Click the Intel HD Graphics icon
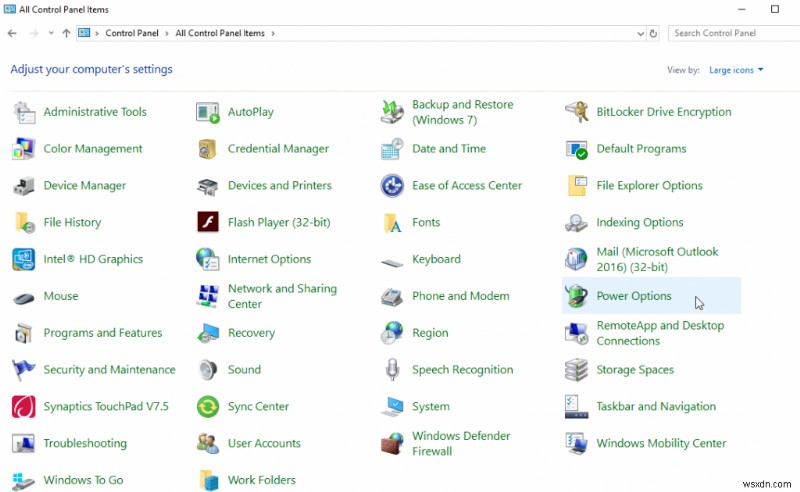The image size is (800, 492). (23, 259)
